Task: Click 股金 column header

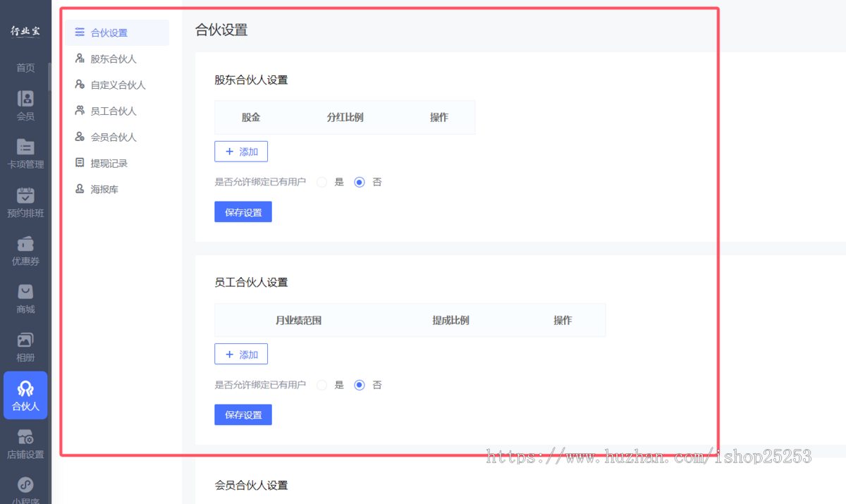Action: point(251,118)
